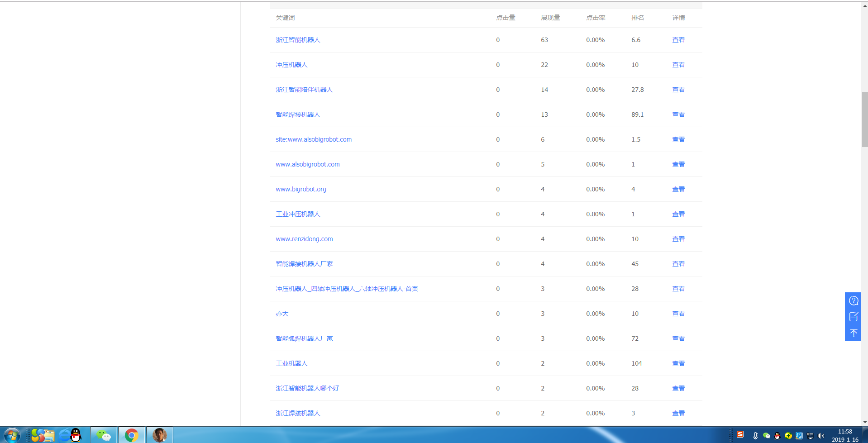868x443 pixels.
Task: Open Google Chrome from the taskbar
Action: click(x=132, y=435)
